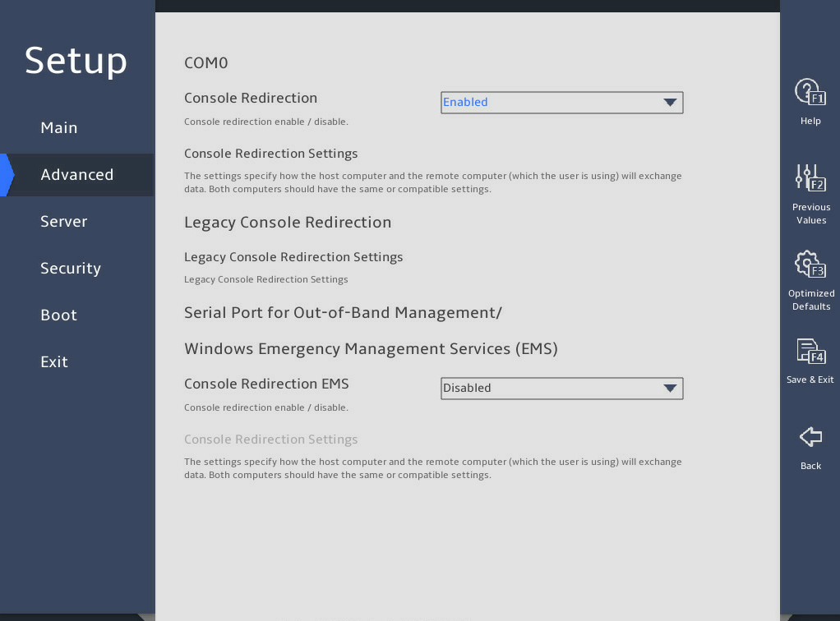The image size is (840, 621).
Task: Click the Back label
Action: click(x=810, y=466)
